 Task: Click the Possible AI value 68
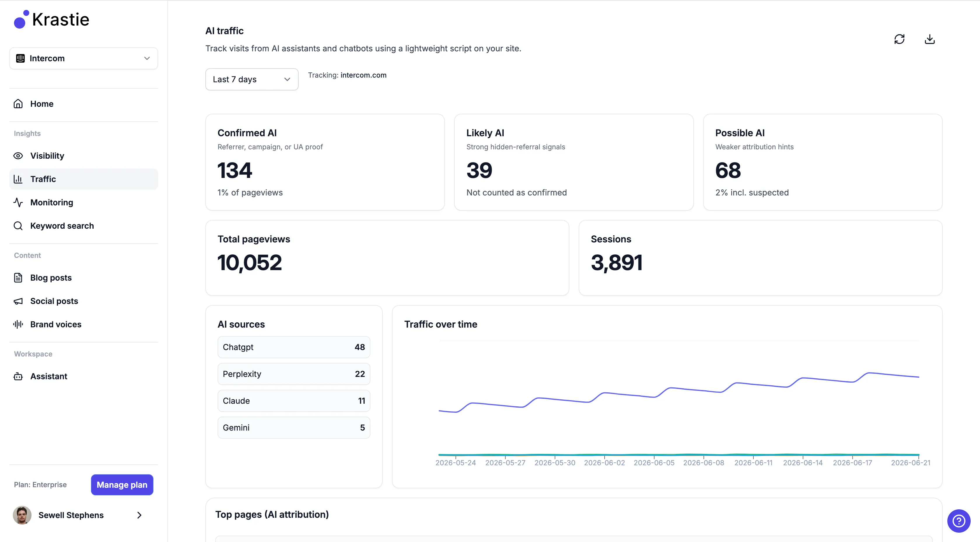(728, 170)
